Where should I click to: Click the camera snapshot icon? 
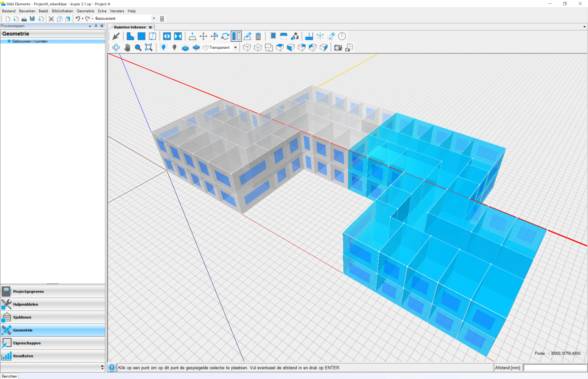coord(338,47)
